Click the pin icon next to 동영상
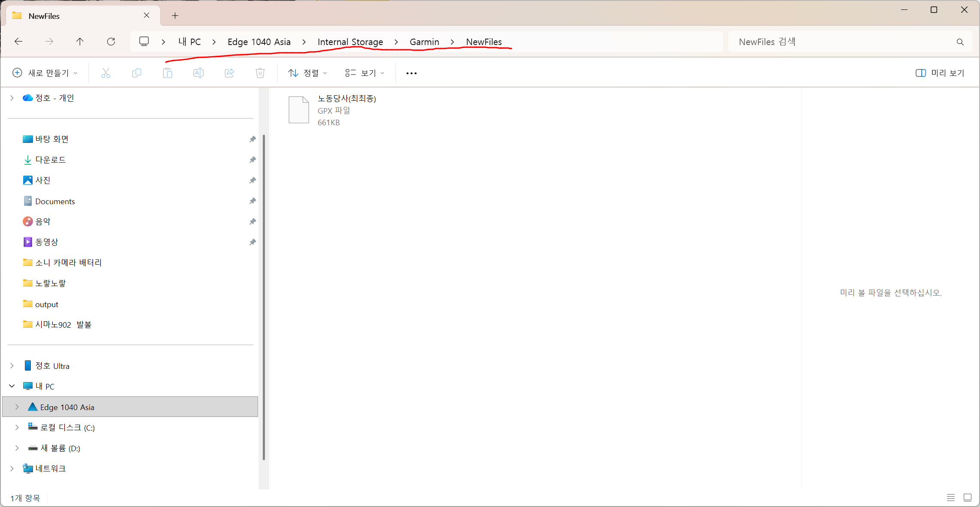The image size is (980, 507). 253,242
